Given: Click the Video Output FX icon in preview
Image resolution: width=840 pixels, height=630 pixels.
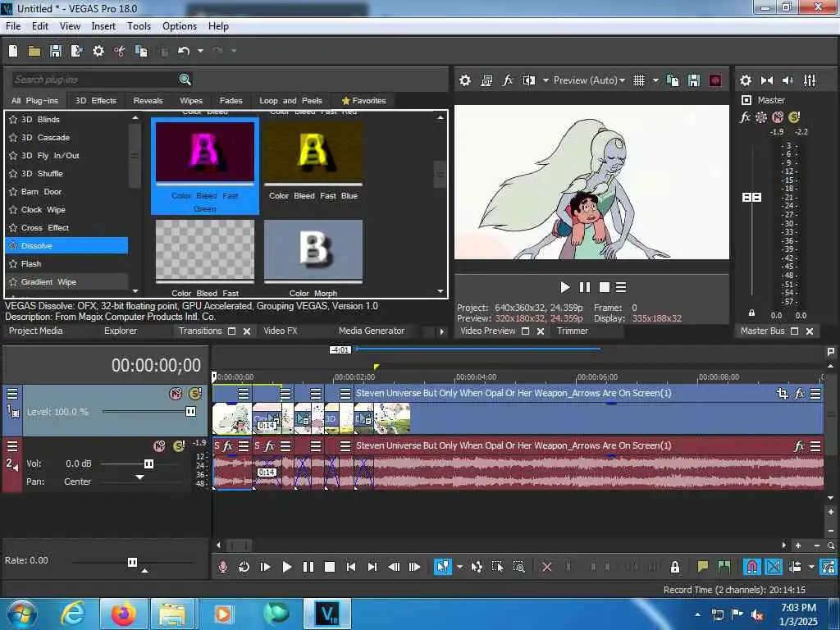Looking at the screenshot, I should point(507,80).
